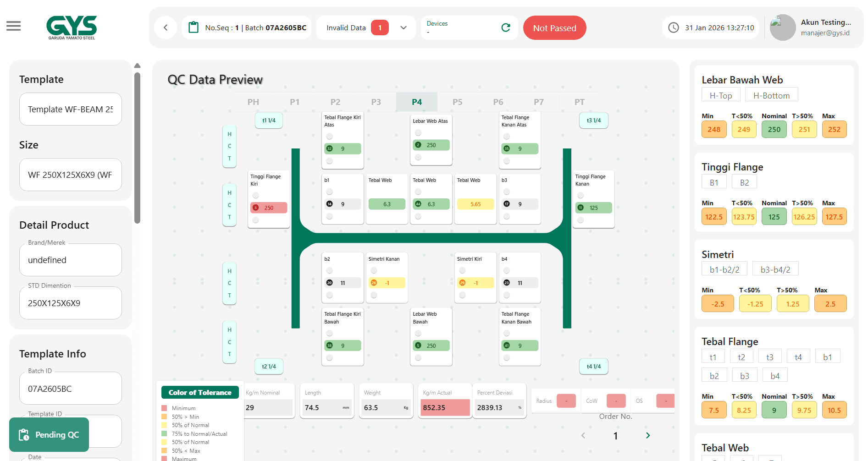Go to next order number page
868x461 pixels.
[x=647, y=435]
